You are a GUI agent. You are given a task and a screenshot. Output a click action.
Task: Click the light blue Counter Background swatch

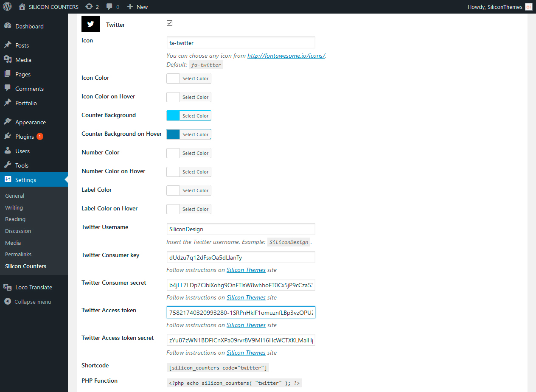click(173, 116)
